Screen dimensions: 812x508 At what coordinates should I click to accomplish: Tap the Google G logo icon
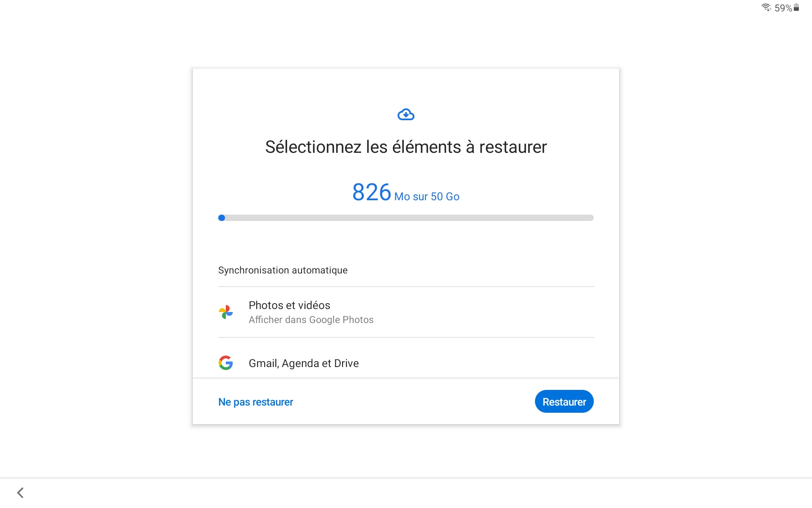coord(226,363)
